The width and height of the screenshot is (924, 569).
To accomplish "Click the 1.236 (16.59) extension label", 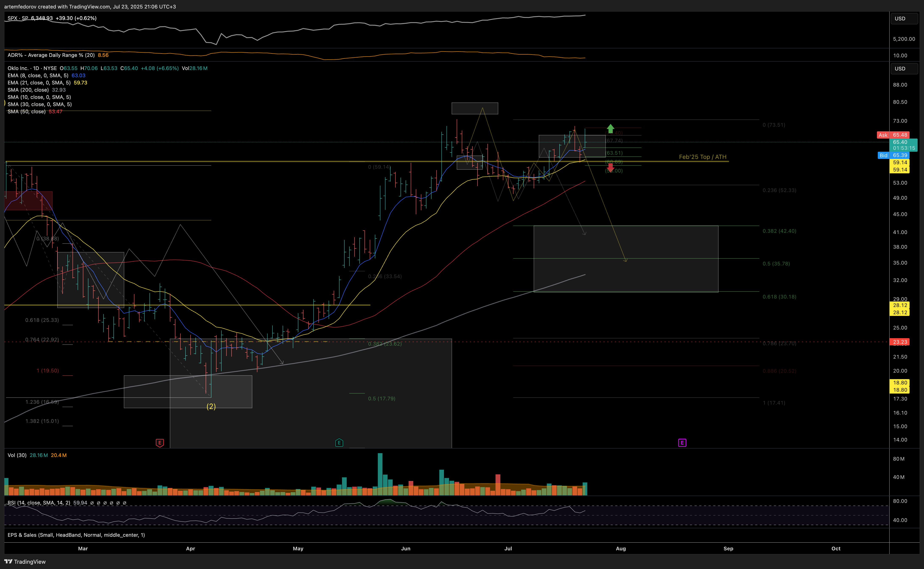I will [42, 402].
